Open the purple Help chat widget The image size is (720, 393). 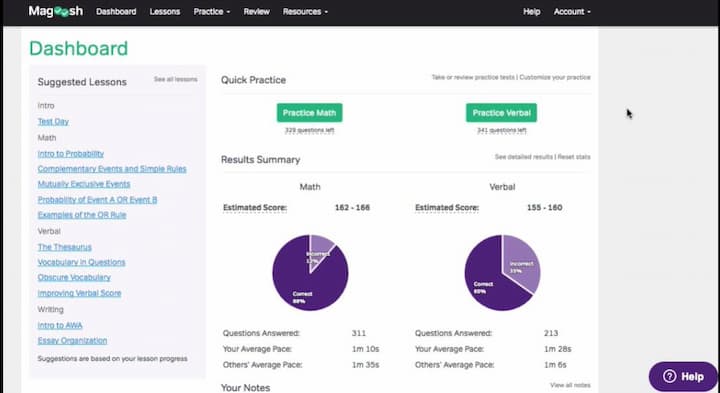pos(683,376)
